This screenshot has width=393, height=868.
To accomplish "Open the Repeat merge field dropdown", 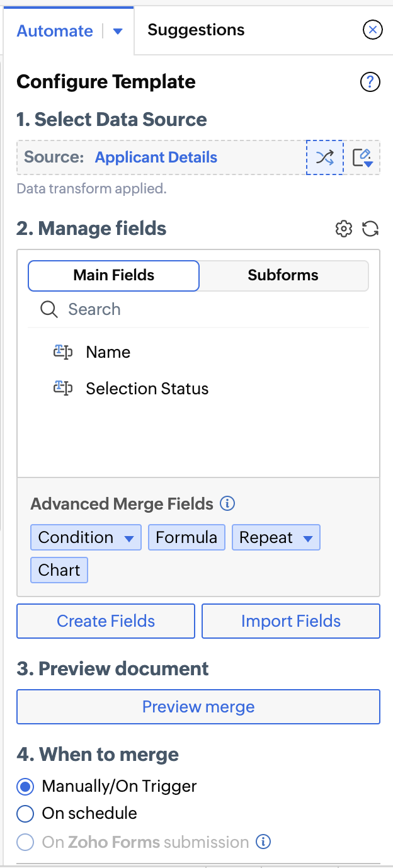I will [308, 539].
